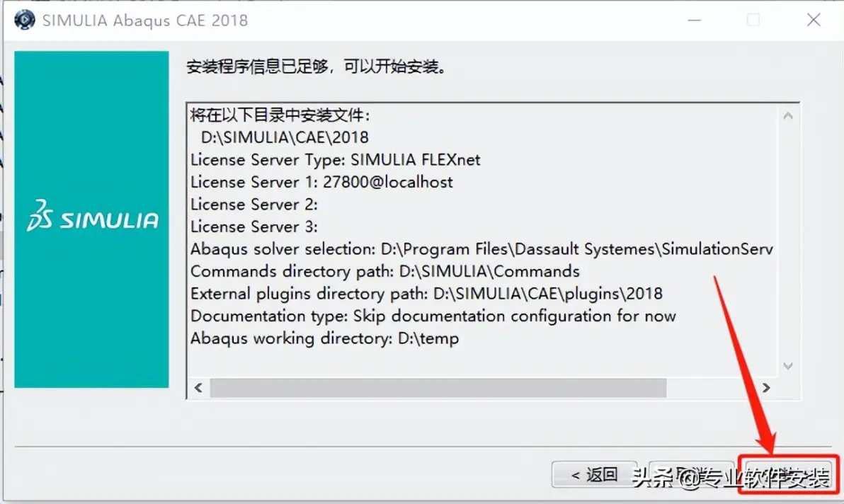
Task: Close the SIMULIA Abaqus CAE 2018 installer
Action: tap(814, 21)
